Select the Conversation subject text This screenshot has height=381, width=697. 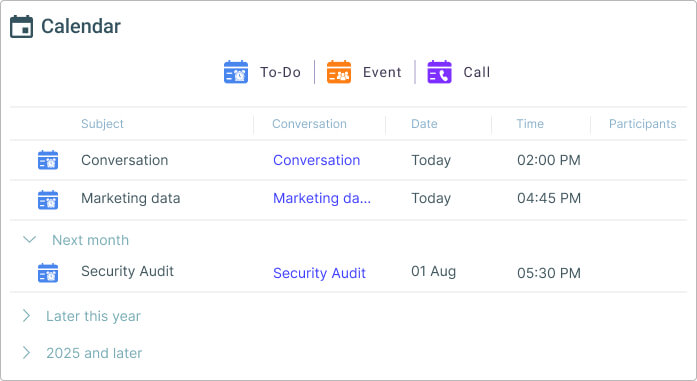(124, 160)
